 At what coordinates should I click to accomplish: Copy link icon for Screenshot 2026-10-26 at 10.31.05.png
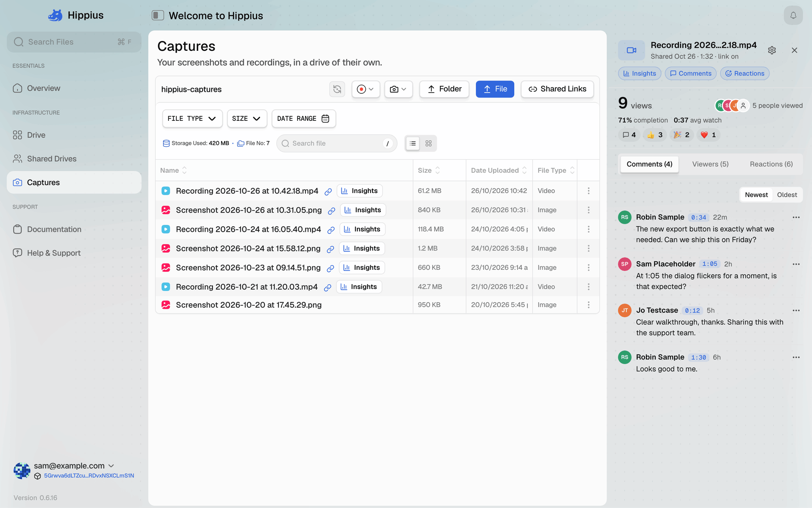coord(332,210)
